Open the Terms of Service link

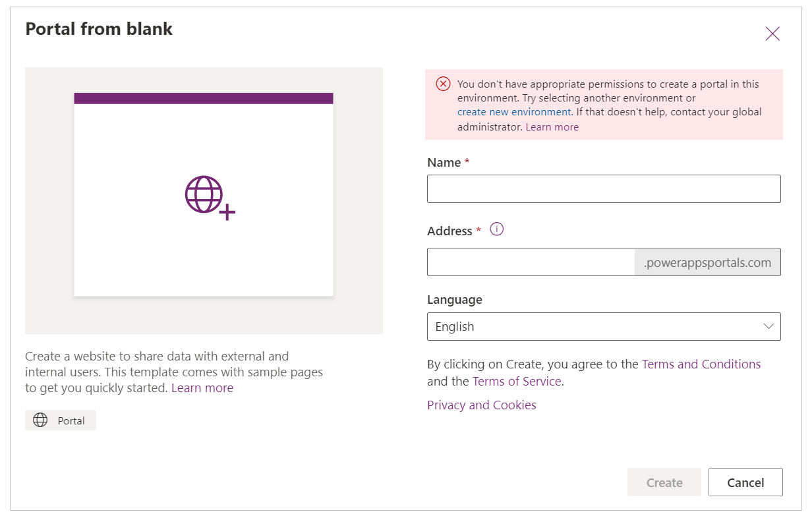click(517, 381)
